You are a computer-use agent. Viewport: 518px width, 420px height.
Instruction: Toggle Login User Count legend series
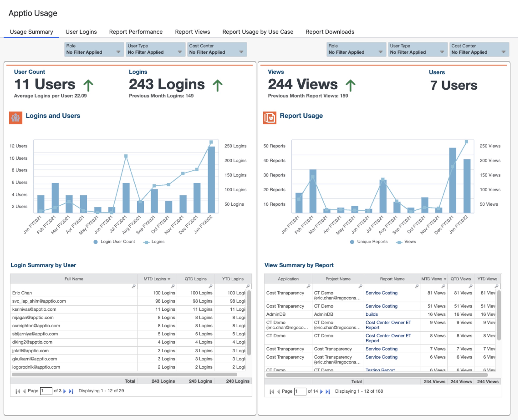114,242
